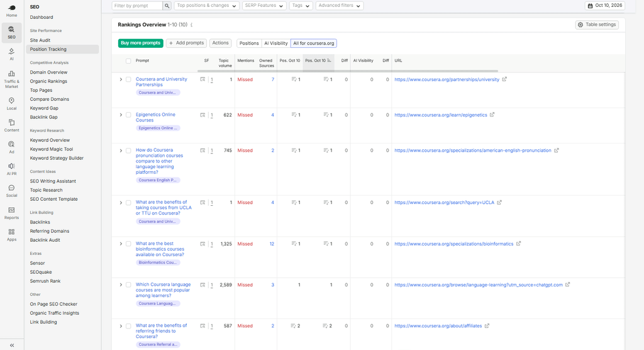Click the search magnifier in prompt filter

click(x=167, y=6)
